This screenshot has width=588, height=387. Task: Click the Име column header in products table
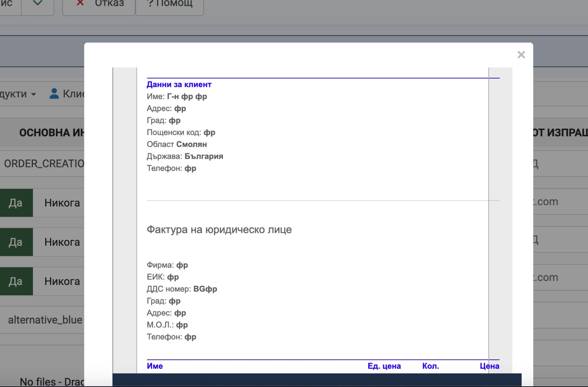pos(155,366)
